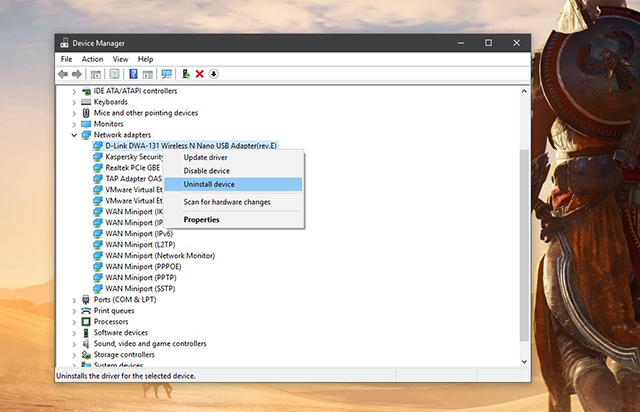Expand the Processors category
Image resolution: width=640 pixels, height=412 pixels.
(75, 322)
